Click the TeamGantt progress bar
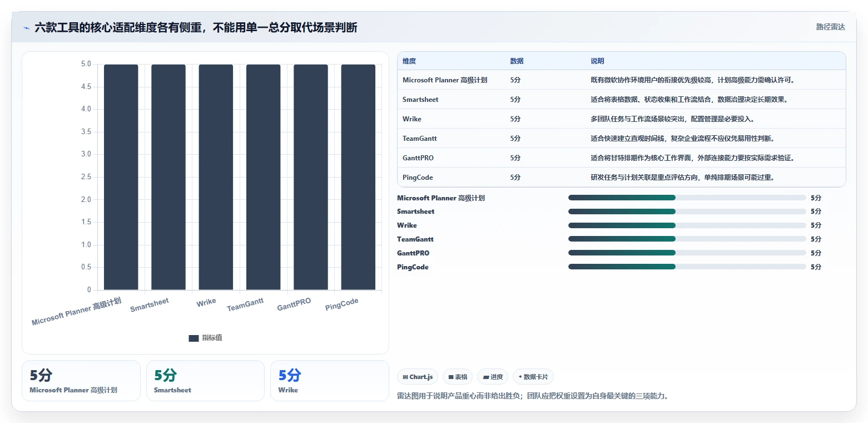Viewport: 868px width, 423px height. click(687, 239)
